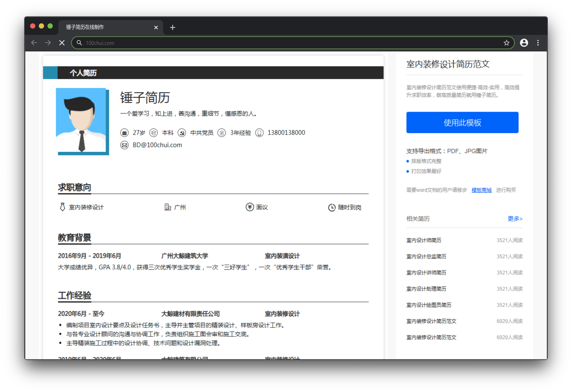The height and width of the screenshot is (392, 572).
Task: Click the 室内装潢设计 major text
Action: [282, 256]
